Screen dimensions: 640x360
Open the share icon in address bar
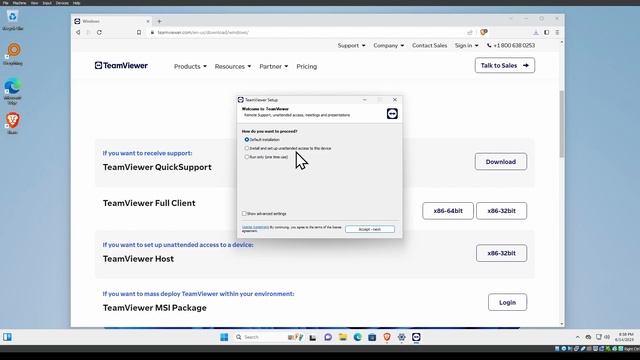(x=470, y=32)
